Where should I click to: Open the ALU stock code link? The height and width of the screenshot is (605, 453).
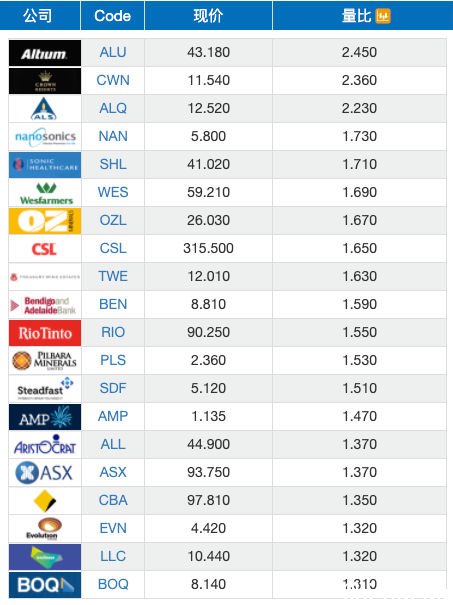[x=113, y=52]
